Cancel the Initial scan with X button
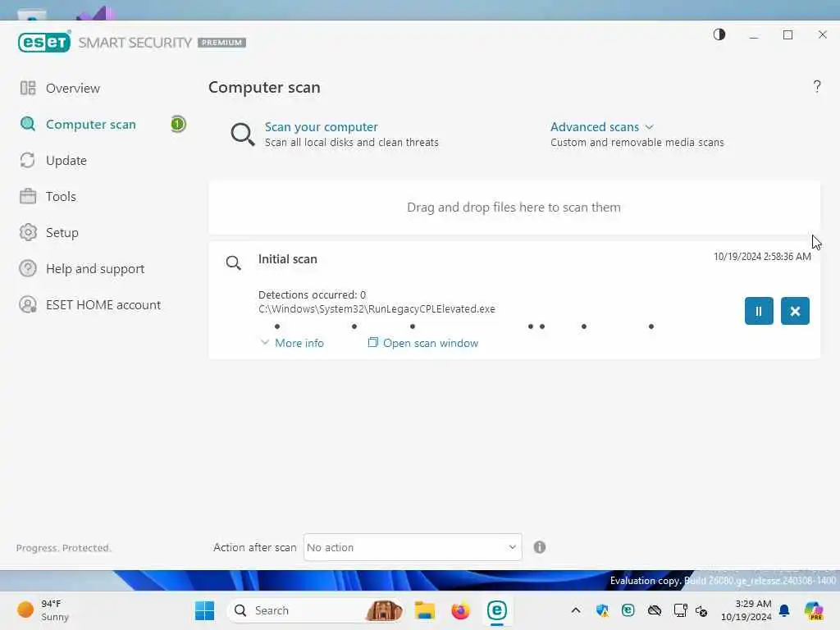This screenshot has height=630, width=840. pyautogui.click(x=795, y=311)
